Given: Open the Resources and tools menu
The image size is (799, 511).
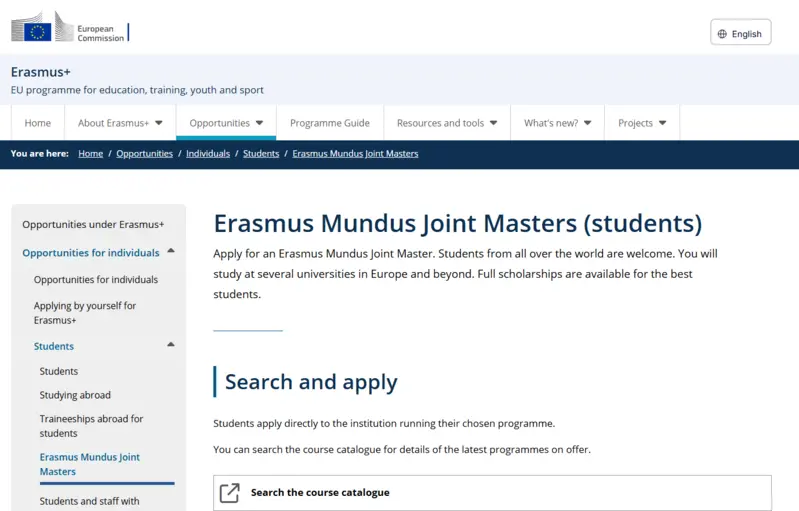Looking at the screenshot, I should pyautogui.click(x=447, y=123).
